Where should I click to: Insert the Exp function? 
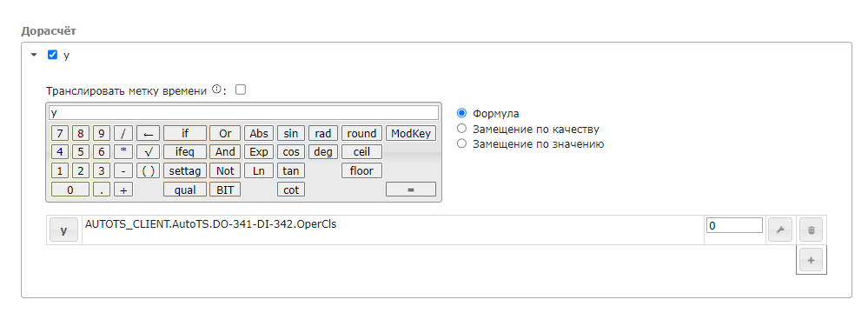(259, 152)
